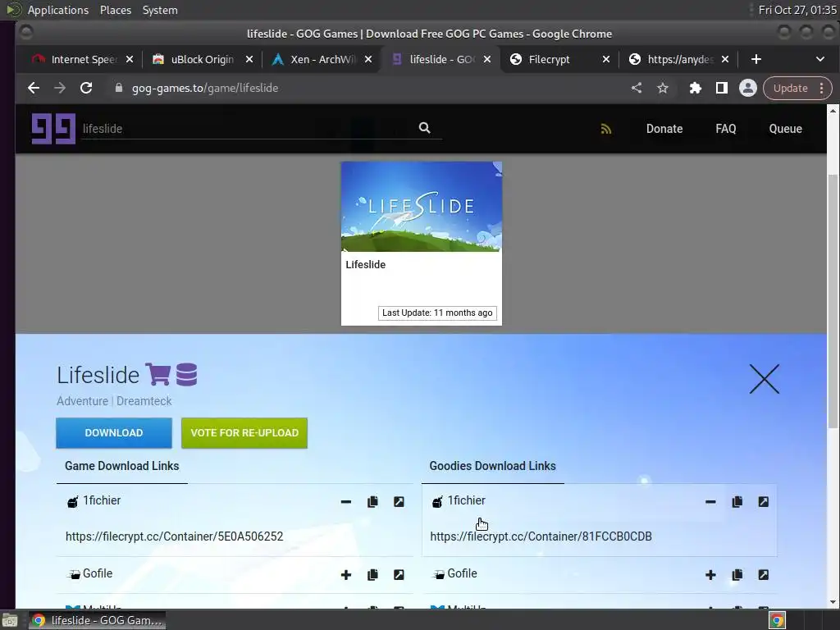Image resolution: width=840 pixels, height=630 pixels.
Task: Reload the page with the refresh icon
Action: [85, 88]
